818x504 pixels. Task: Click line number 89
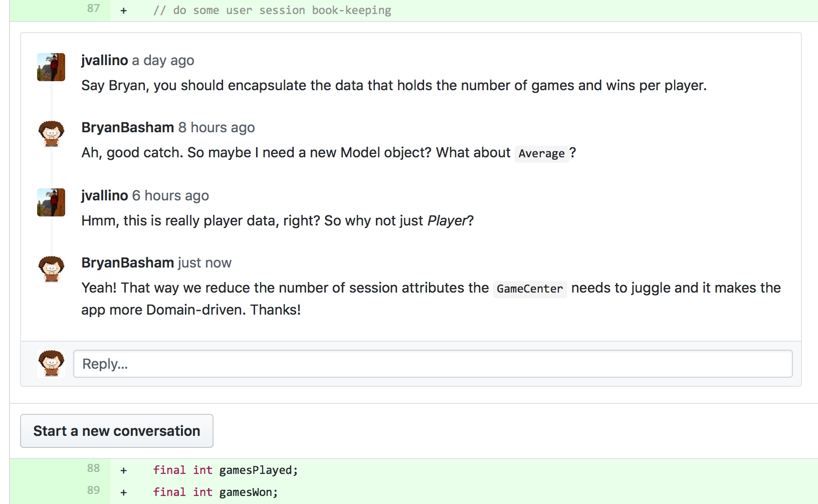tap(93, 490)
